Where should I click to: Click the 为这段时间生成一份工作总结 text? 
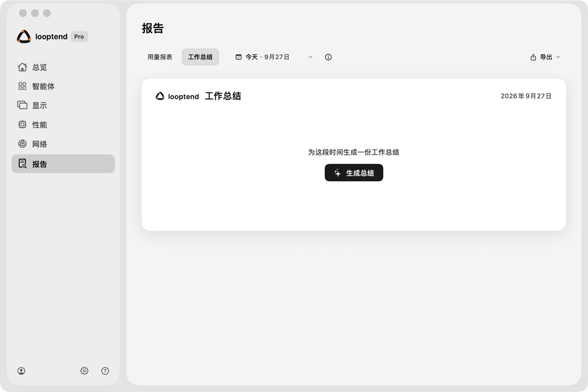pyautogui.click(x=354, y=152)
